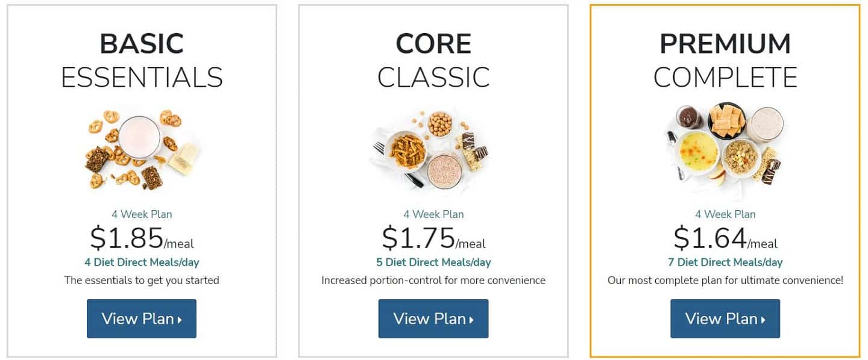Click View Plan button under Premium Complete
This screenshot has width=868, height=360.
(725, 318)
